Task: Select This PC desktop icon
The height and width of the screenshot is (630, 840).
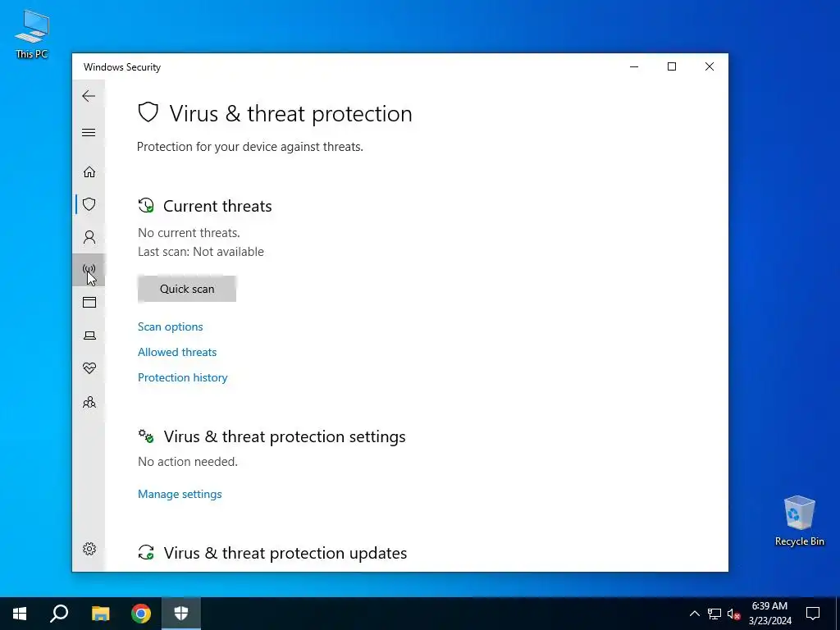Action: point(32,34)
